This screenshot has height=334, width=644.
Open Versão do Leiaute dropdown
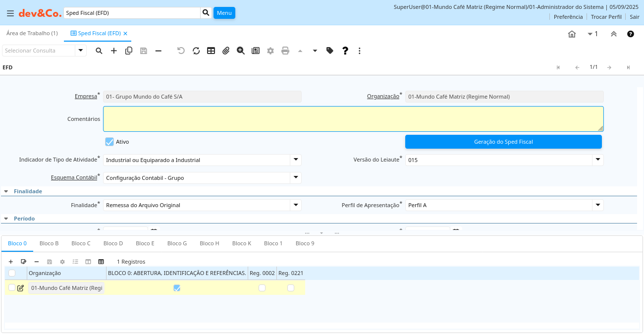coord(598,160)
